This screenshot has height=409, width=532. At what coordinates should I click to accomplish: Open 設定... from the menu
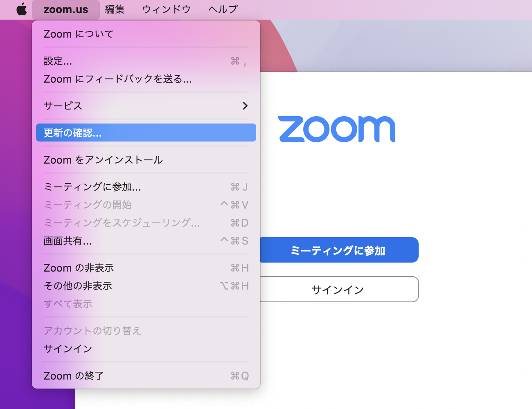point(146,61)
